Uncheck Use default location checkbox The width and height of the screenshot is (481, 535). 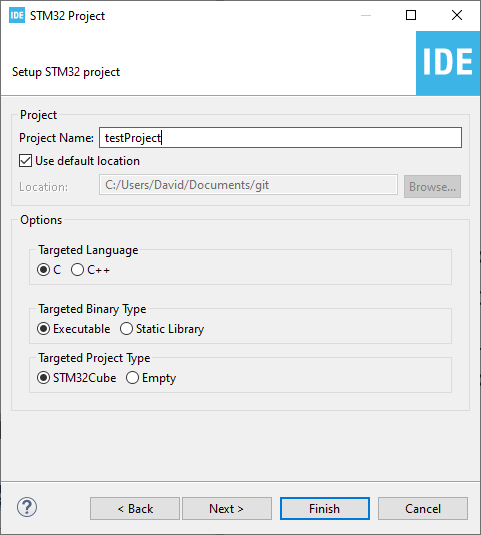(26, 161)
